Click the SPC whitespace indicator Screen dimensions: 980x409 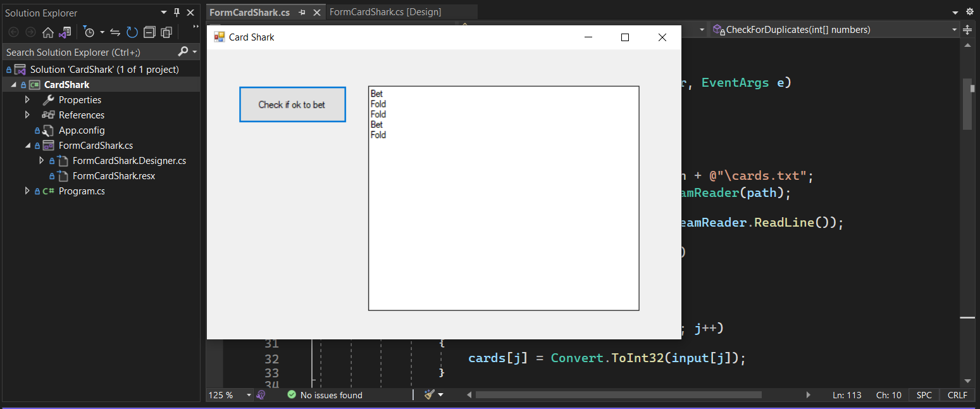click(x=923, y=395)
